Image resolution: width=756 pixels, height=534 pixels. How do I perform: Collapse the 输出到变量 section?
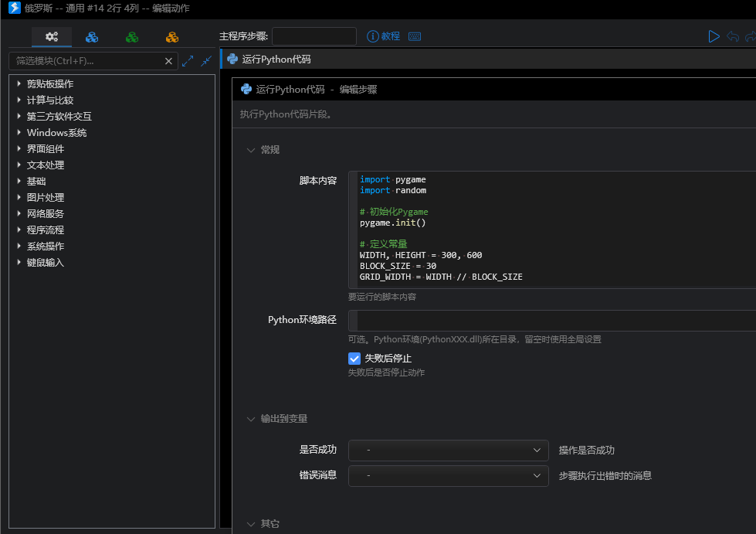tap(251, 419)
